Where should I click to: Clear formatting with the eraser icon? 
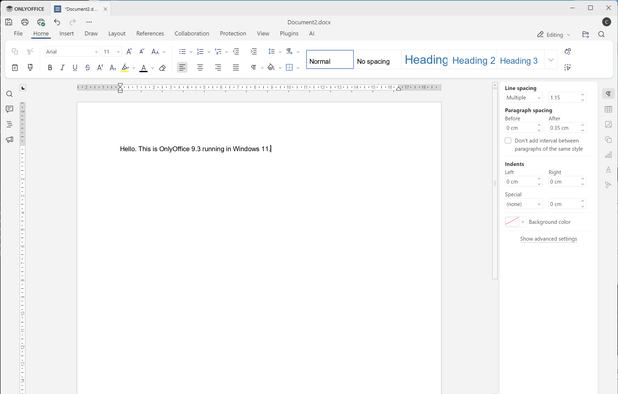(162, 68)
